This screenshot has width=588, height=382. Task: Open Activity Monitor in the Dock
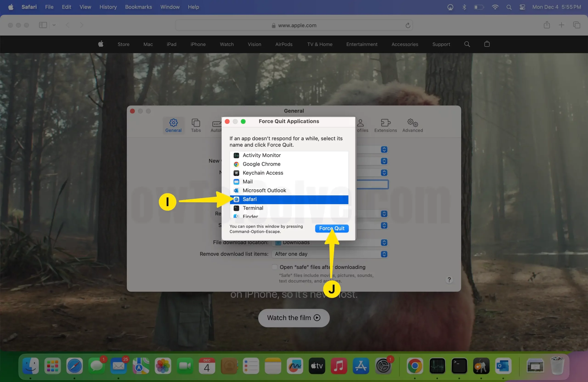[x=437, y=365]
